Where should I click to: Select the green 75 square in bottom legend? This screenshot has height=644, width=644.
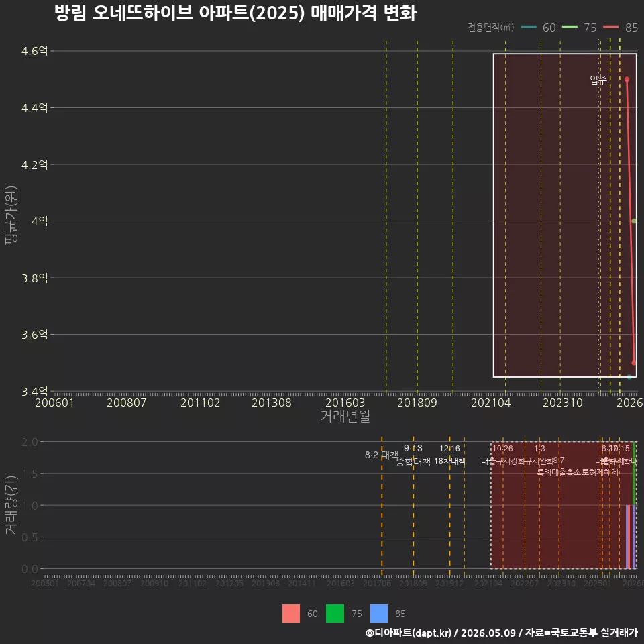point(335,614)
